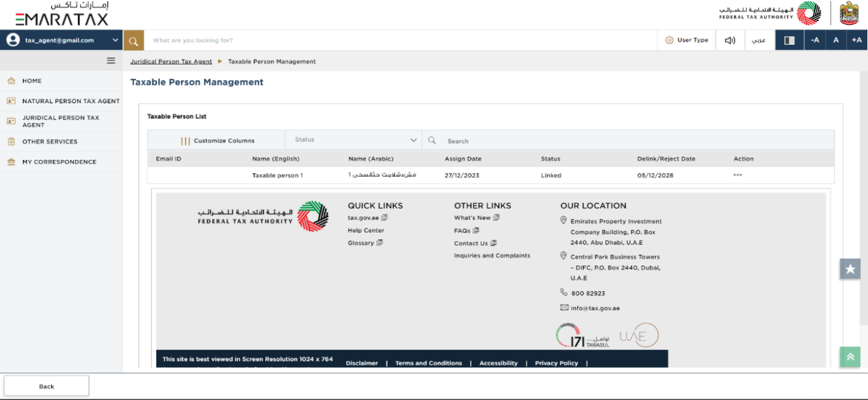Click the Home house icon
The image size is (868, 400).
[x=11, y=81]
